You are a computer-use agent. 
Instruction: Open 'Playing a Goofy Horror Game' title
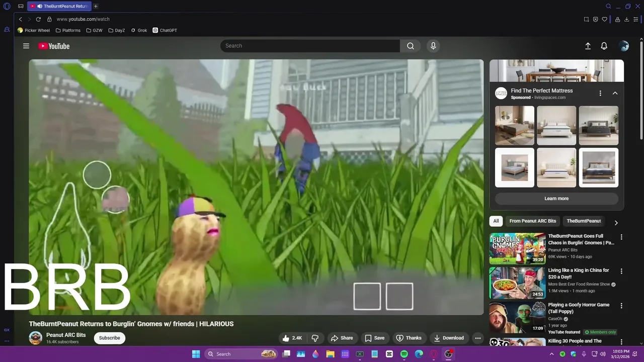click(579, 308)
